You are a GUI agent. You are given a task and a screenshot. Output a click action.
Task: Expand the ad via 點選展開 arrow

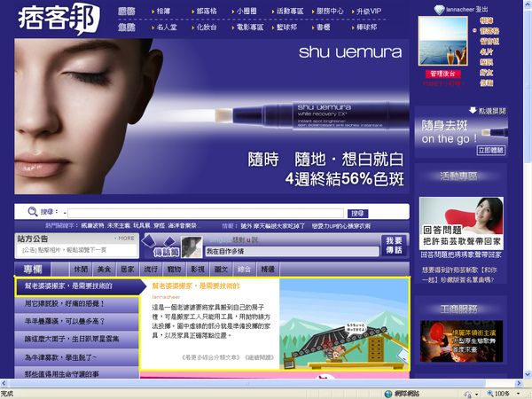click(x=488, y=111)
